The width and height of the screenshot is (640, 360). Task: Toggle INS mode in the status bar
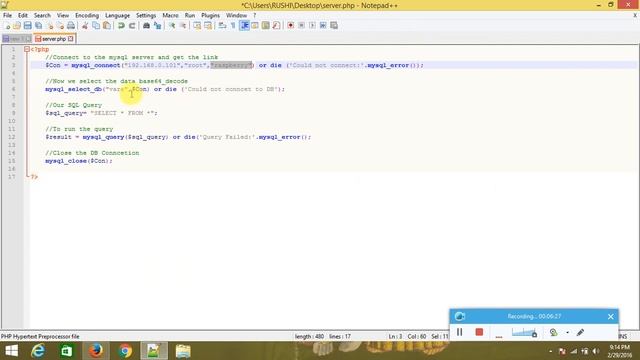(x=623, y=336)
